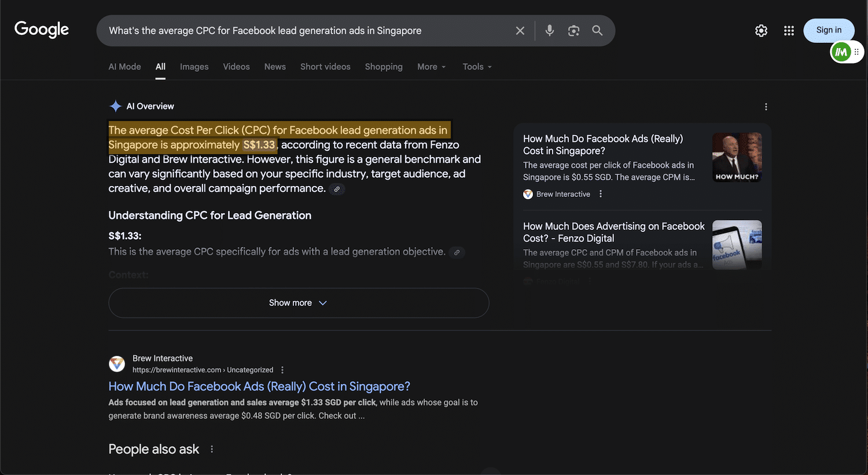Clear the search box with the X icon

point(520,31)
